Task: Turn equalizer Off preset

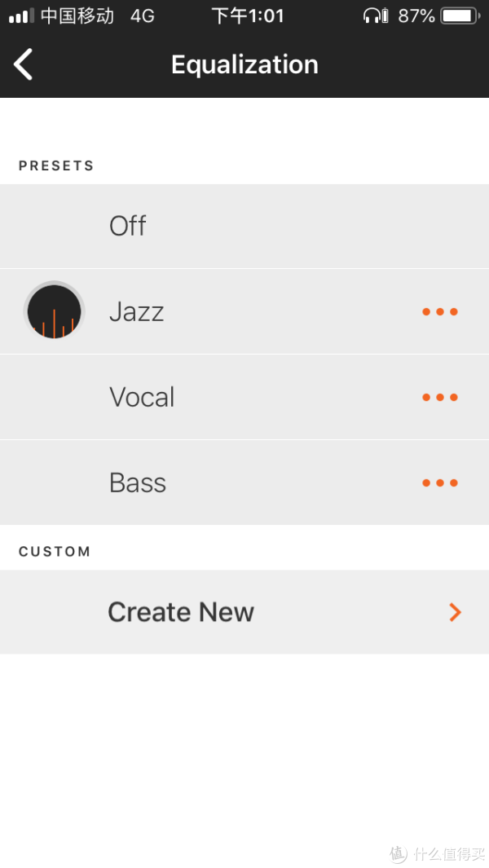Action: click(128, 226)
